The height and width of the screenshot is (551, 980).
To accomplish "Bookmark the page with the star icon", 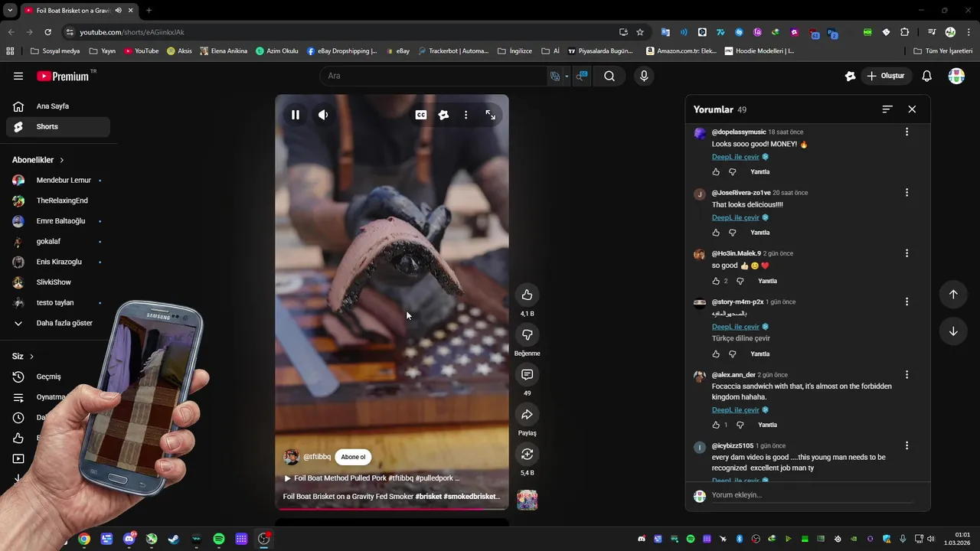I will pyautogui.click(x=640, y=32).
